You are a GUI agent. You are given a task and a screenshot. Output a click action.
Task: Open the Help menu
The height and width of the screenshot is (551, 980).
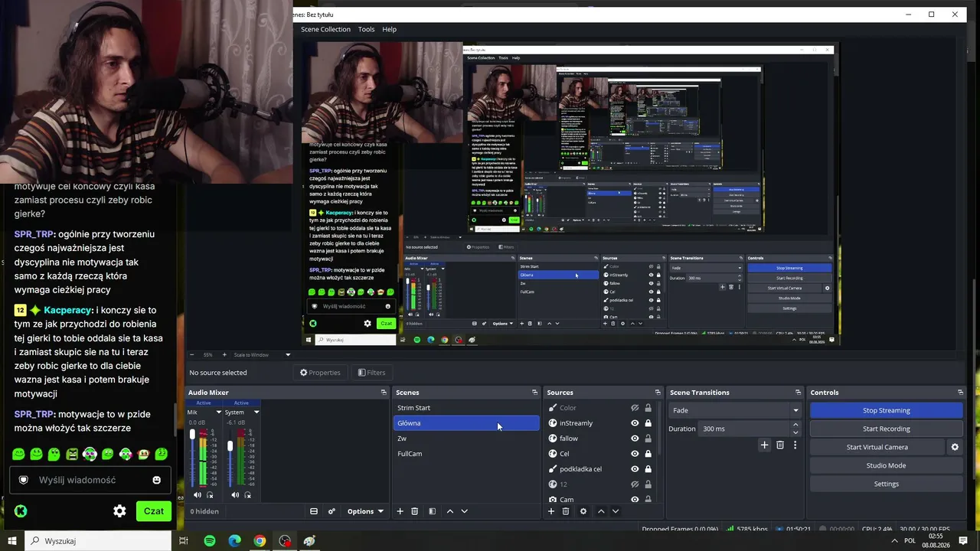(389, 29)
